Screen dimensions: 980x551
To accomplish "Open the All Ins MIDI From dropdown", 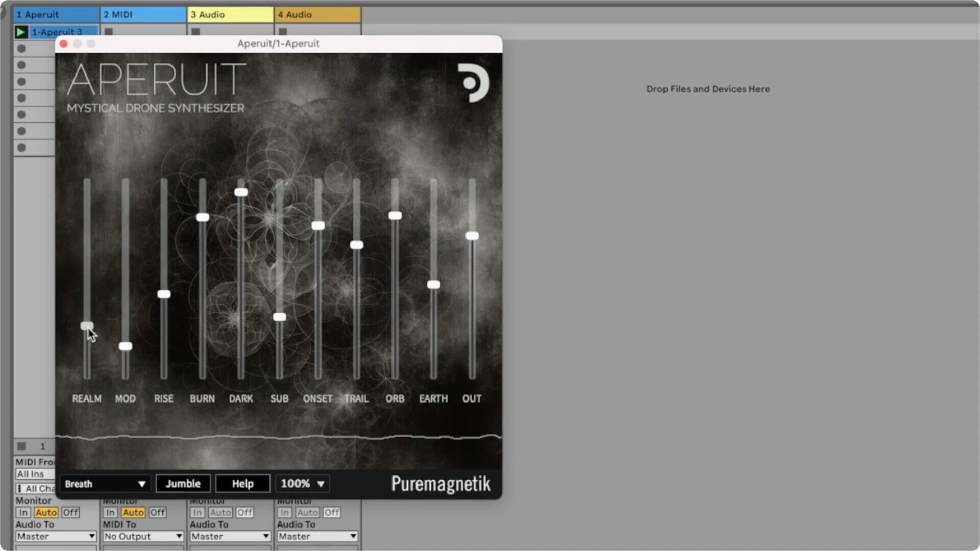I will pyautogui.click(x=35, y=474).
